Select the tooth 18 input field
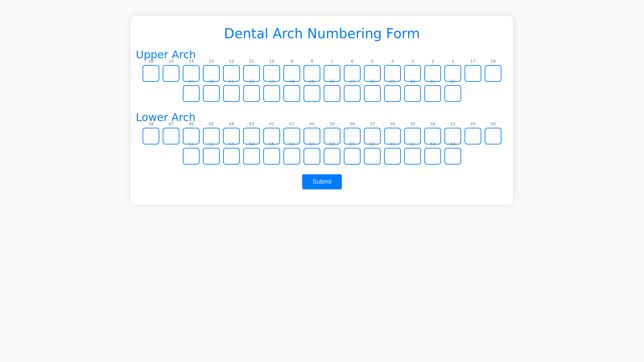This screenshot has height=362, width=644. click(493, 73)
